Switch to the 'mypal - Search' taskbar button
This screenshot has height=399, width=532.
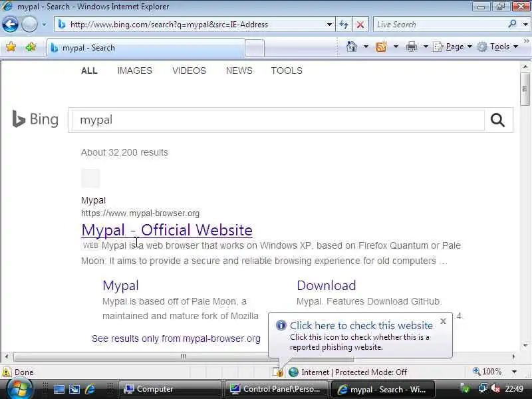point(383,389)
